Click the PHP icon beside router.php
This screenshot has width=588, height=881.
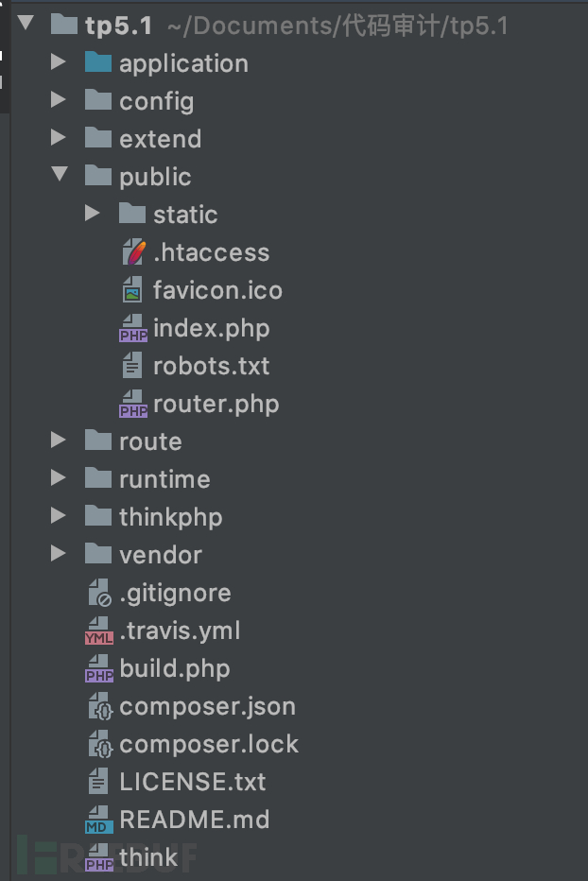tap(133, 404)
